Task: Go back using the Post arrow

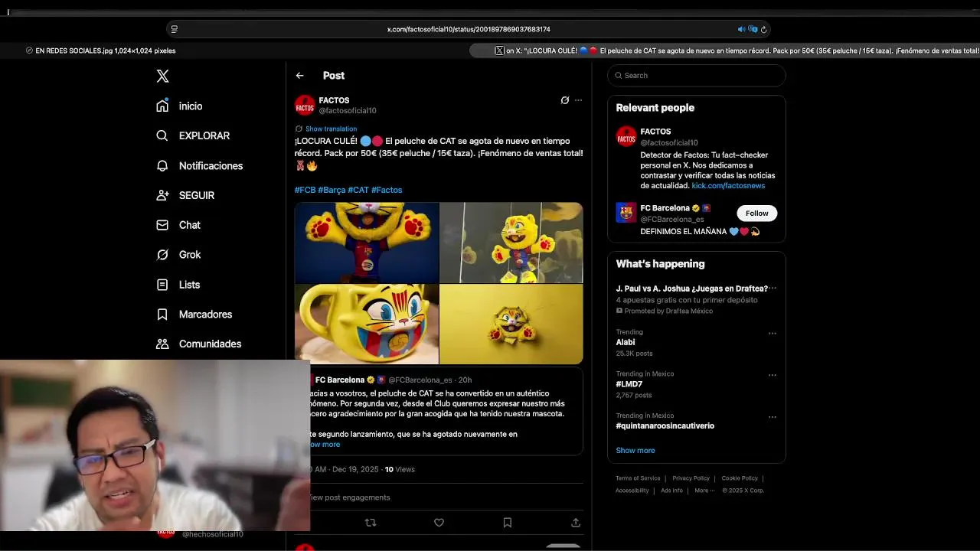Action: [299, 76]
